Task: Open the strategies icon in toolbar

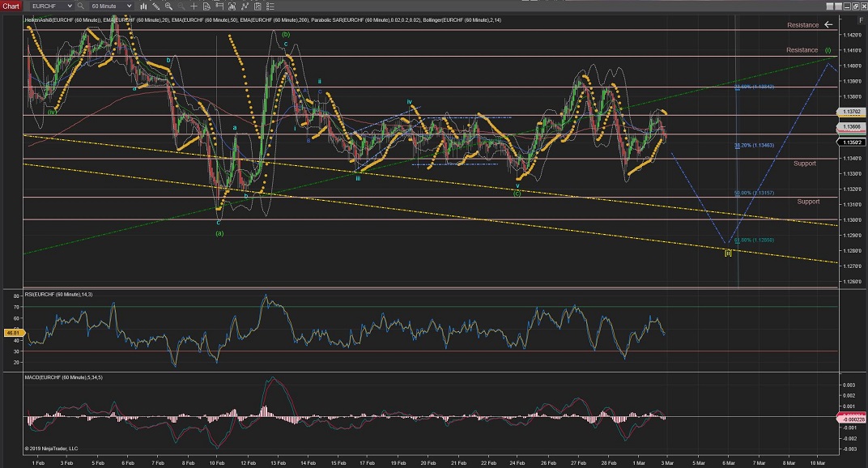Action: pos(245,6)
